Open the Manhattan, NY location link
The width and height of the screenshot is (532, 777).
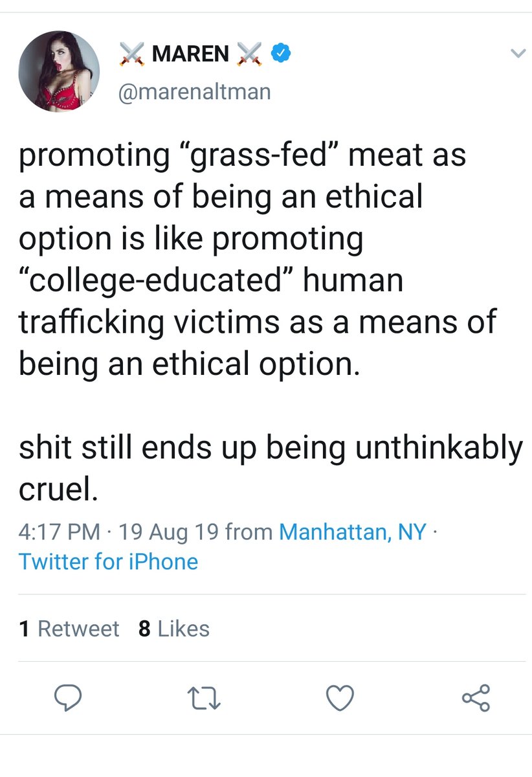353,532
